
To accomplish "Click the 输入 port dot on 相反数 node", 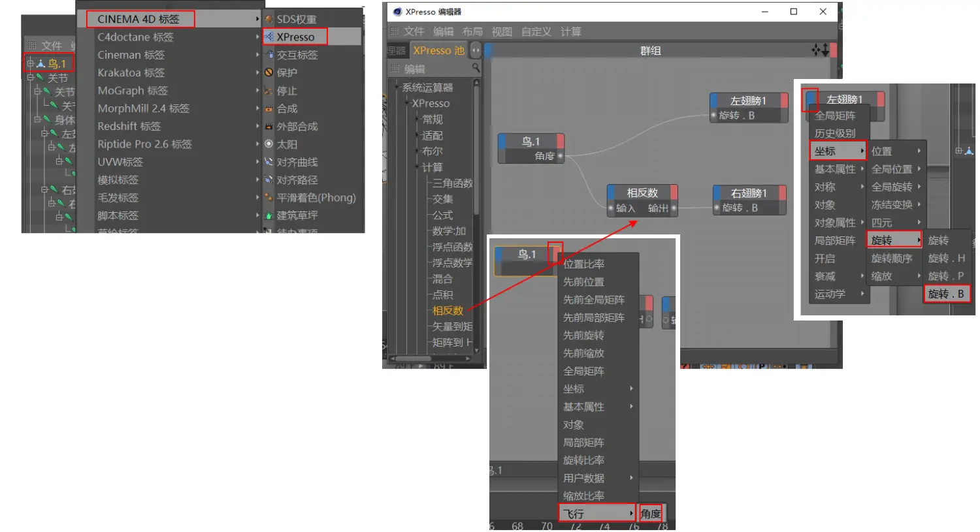I will (611, 208).
